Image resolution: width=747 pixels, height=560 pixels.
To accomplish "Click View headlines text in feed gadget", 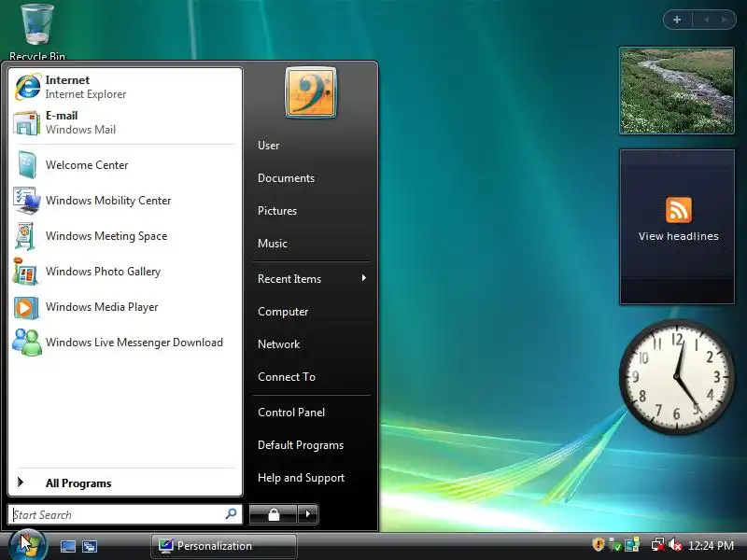I will click(x=679, y=236).
